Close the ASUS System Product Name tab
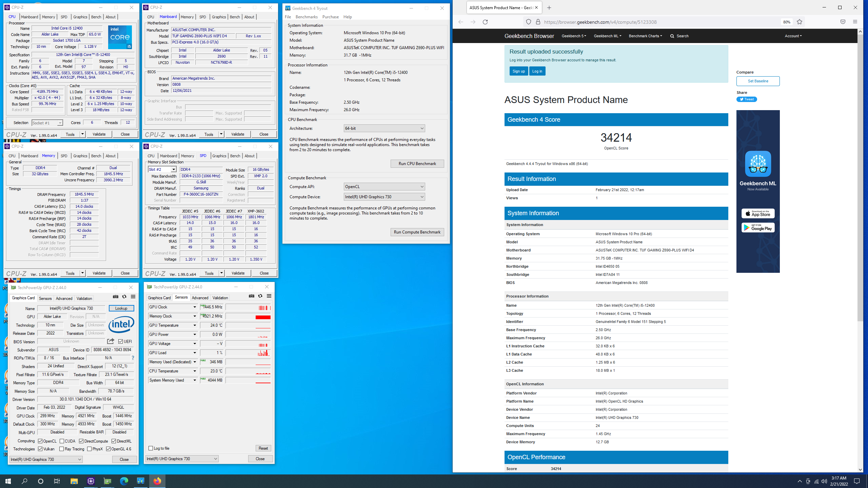 tap(536, 8)
